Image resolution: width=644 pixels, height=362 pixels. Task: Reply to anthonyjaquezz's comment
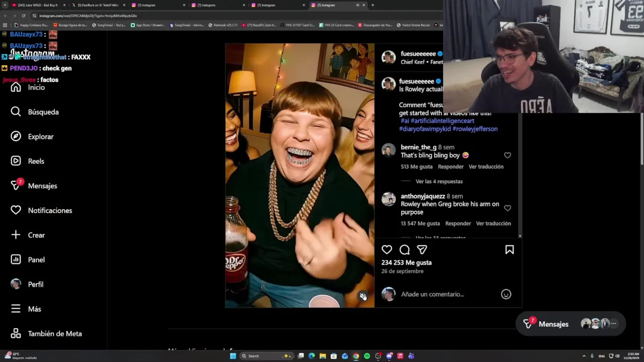click(x=458, y=224)
